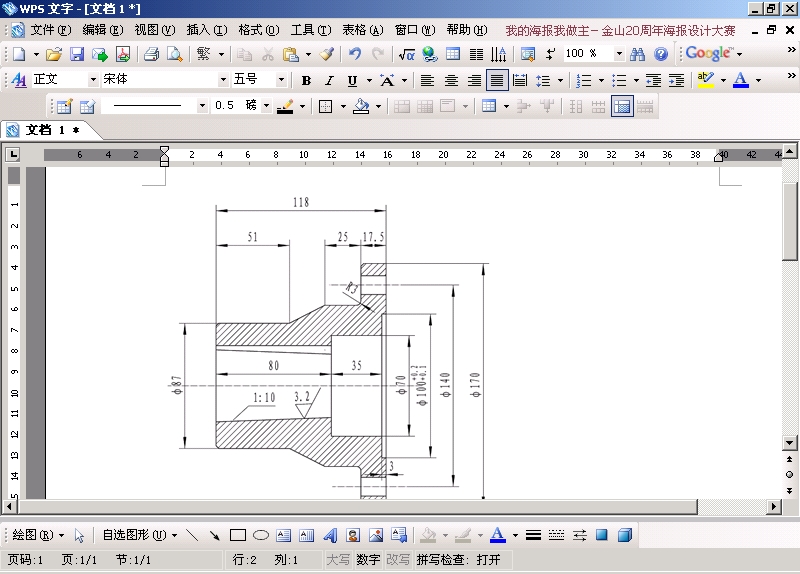Toggle bold formatting
Viewport: 800px width, 574px height.
[x=306, y=81]
